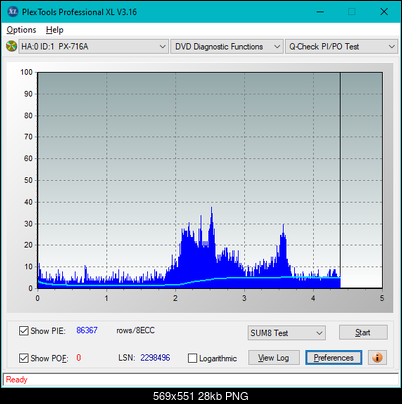Click the Ready status bar text
Image resolution: width=402 pixels, height=404 pixels.
tap(16, 380)
